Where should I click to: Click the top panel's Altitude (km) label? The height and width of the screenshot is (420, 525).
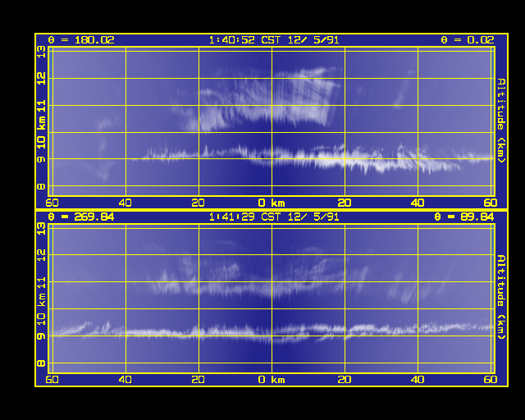(501, 121)
